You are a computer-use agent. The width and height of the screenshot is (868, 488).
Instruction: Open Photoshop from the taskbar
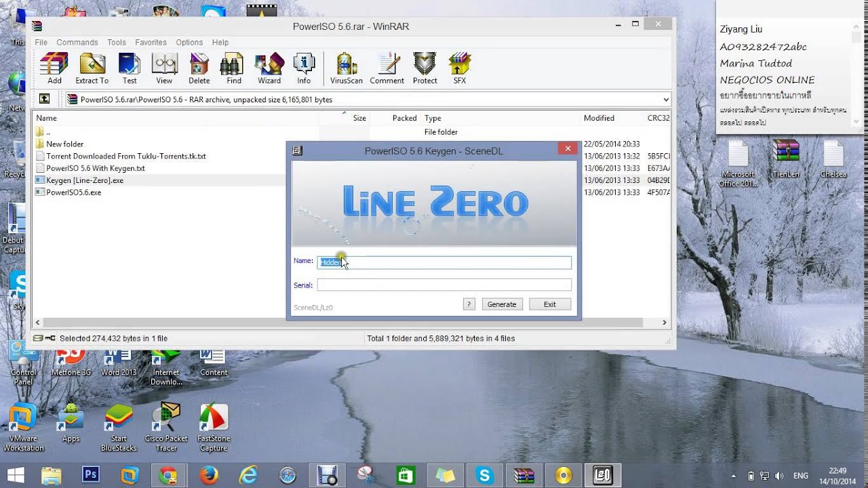click(91, 475)
